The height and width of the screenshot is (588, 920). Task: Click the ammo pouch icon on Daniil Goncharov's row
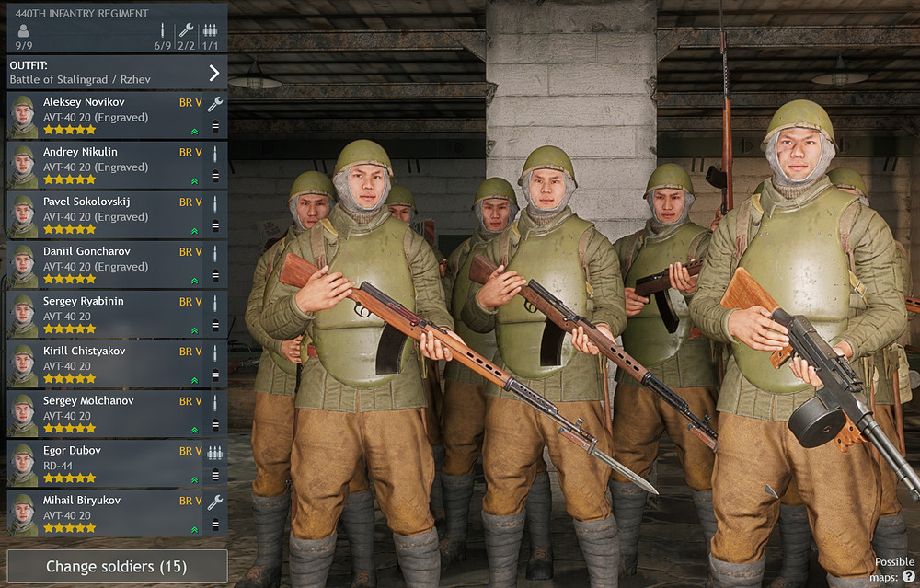tap(215, 275)
